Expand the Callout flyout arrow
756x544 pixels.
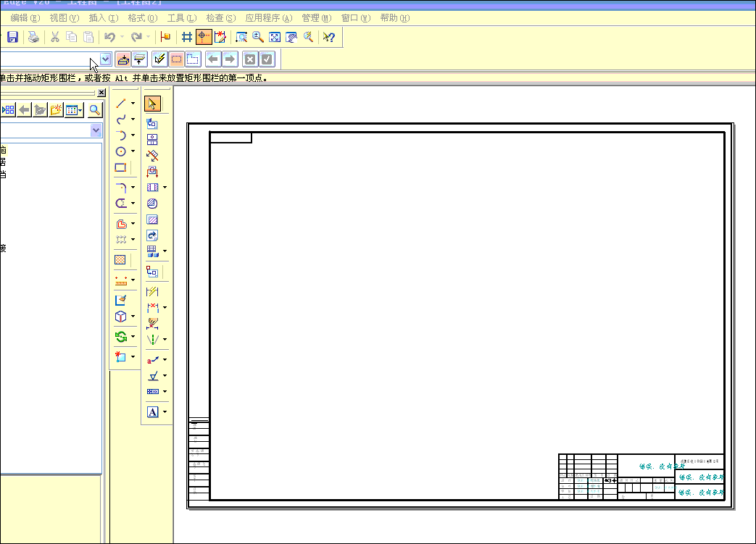(x=165, y=360)
